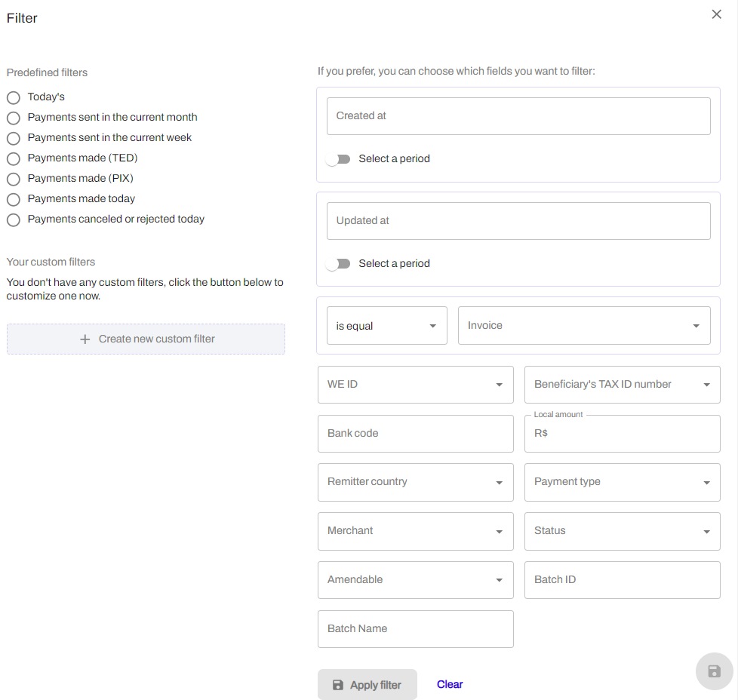
Task: Expand the Status dropdown arrow
Action: click(706, 532)
